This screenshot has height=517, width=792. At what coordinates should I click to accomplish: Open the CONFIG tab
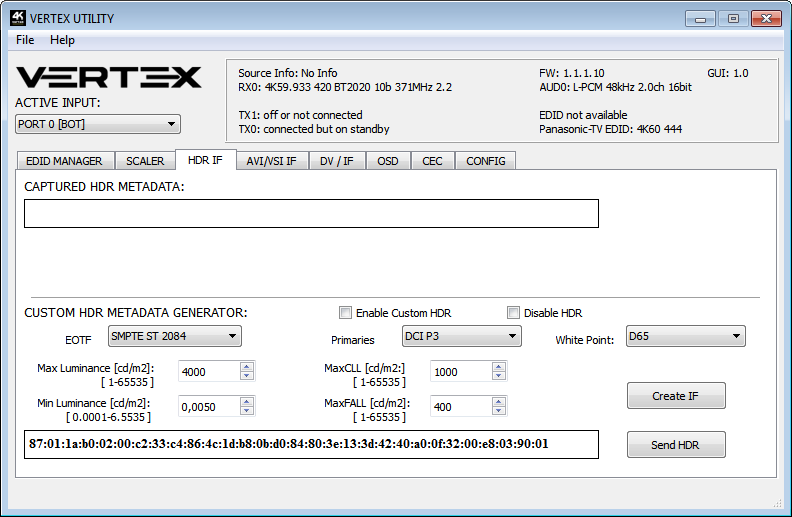click(485, 161)
